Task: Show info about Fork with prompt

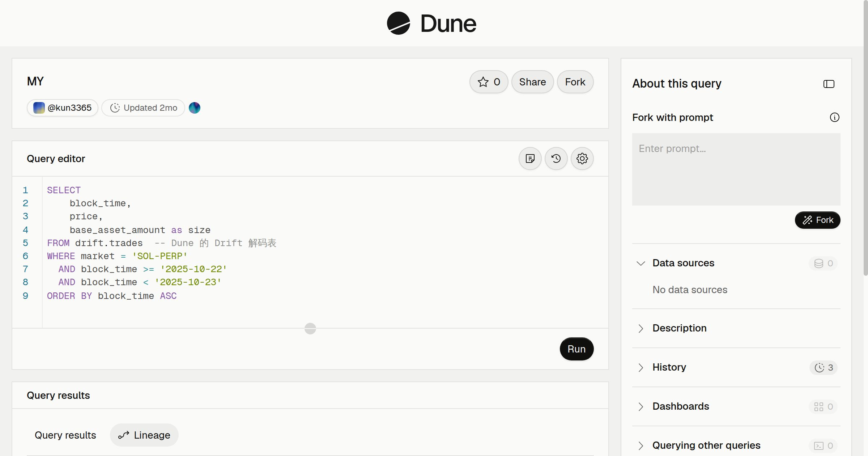Action: (x=834, y=117)
